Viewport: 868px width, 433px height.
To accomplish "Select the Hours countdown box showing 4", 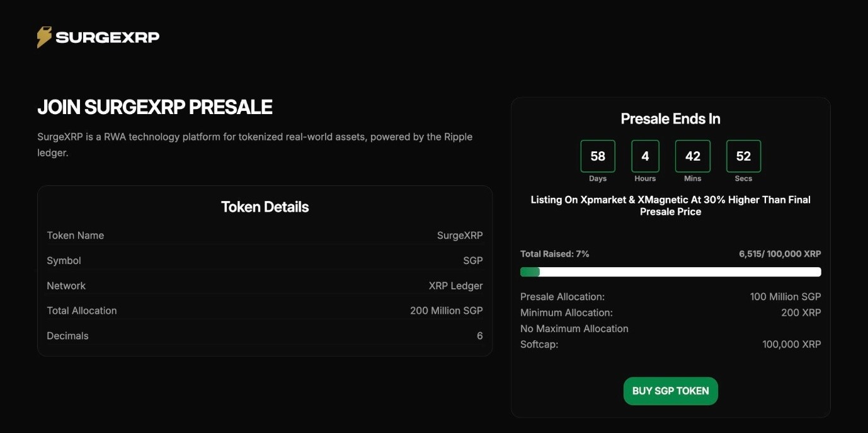I will pos(645,156).
